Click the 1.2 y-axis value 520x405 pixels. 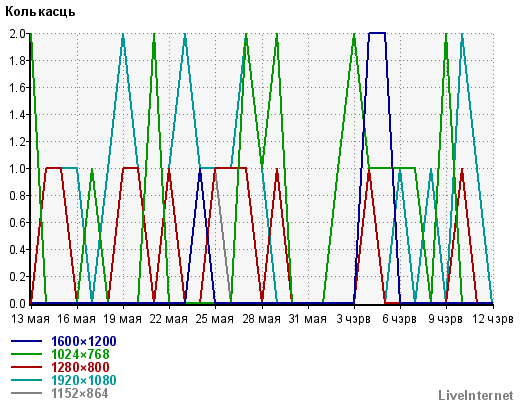[x=17, y=142]
